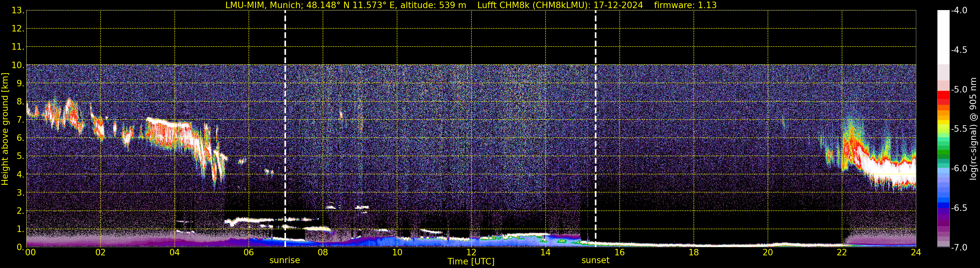Click the x-axis tick label '22'

(842, 253)
